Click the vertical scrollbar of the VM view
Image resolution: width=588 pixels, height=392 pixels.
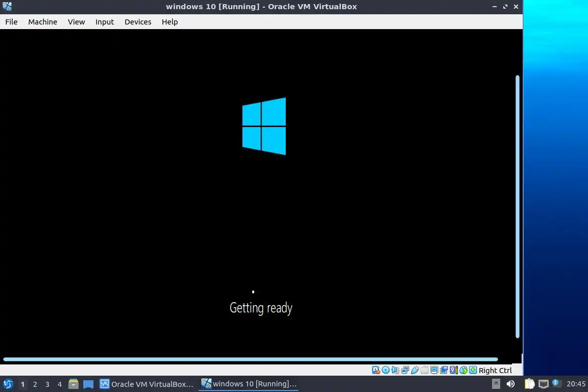tap(518, 207)
